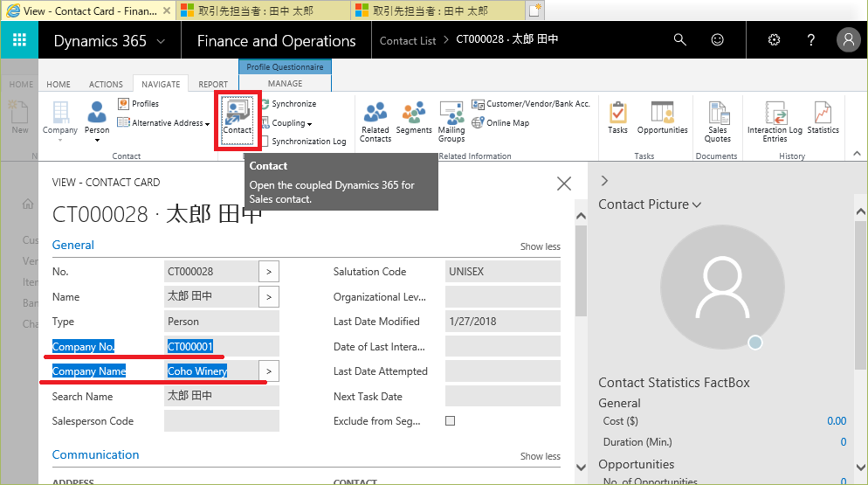868x485 pixels.
Task: Open a new browser tab
Action: [534, 10]
